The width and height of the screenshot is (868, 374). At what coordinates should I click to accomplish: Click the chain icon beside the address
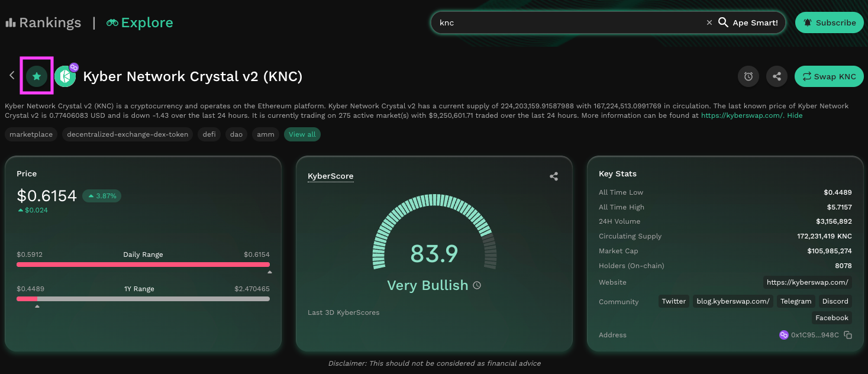(x=784, y=335)
